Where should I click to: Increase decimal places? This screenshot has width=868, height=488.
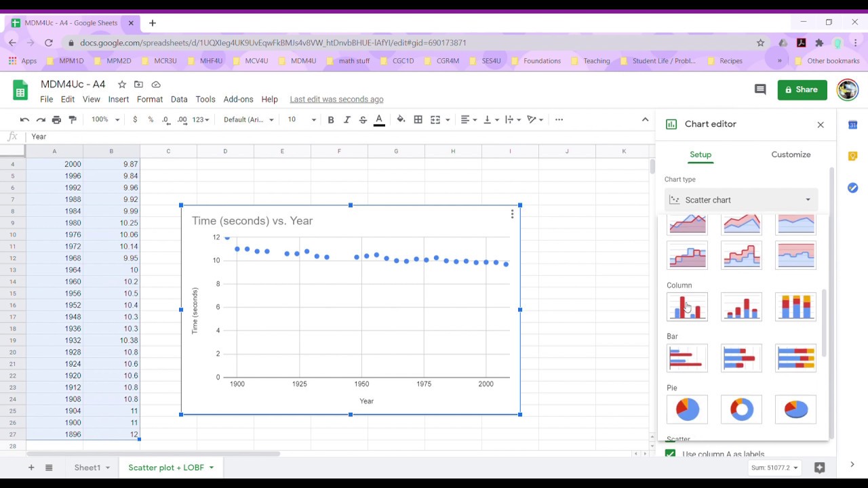182,119
